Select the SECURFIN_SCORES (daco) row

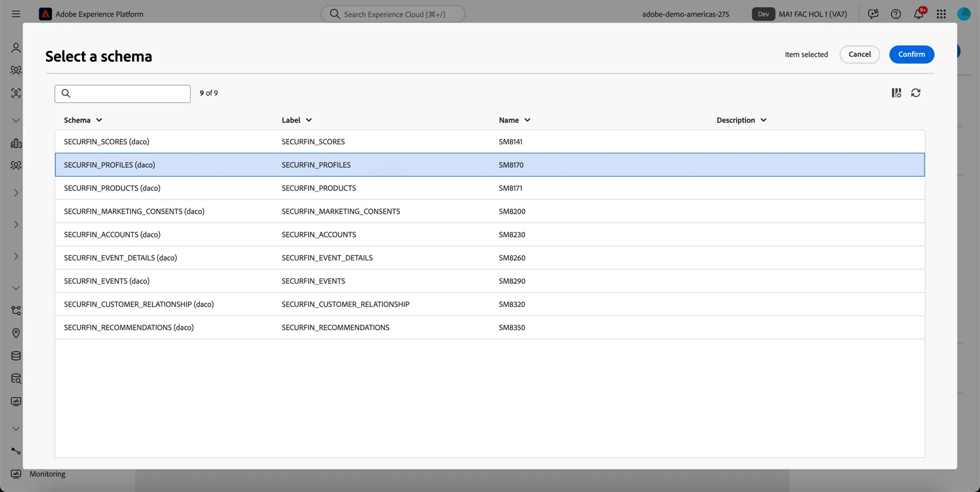point(490,142)
